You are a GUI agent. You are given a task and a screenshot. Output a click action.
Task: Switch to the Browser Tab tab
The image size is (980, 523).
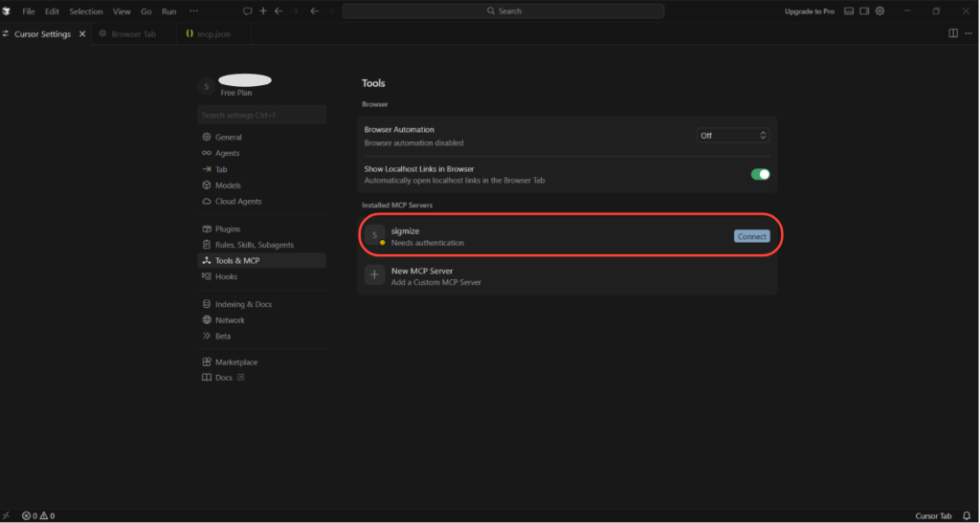(x=134, y=33)
